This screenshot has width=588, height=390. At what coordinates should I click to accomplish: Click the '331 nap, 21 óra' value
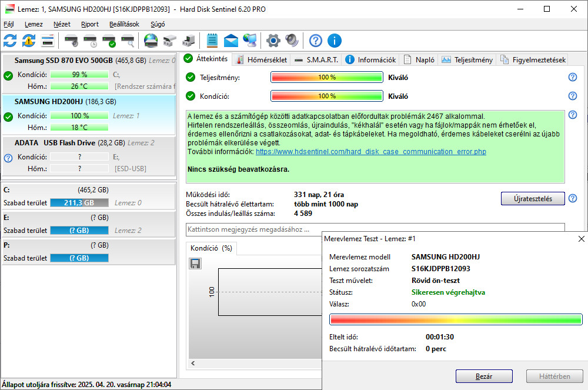point(319,195)
